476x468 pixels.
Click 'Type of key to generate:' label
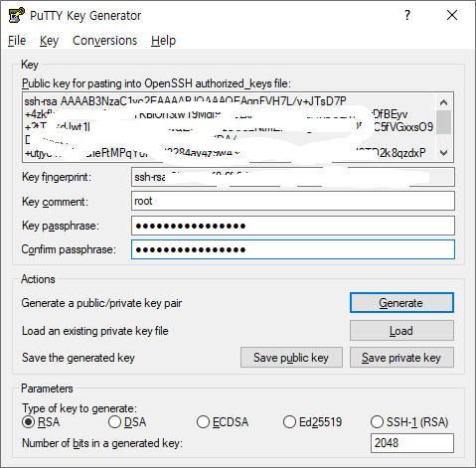79,408
